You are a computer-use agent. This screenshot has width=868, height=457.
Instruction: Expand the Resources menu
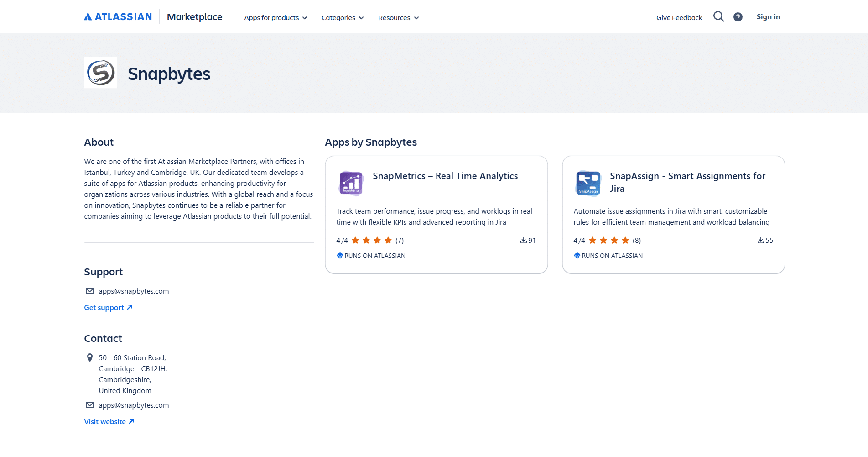(398, 18)
